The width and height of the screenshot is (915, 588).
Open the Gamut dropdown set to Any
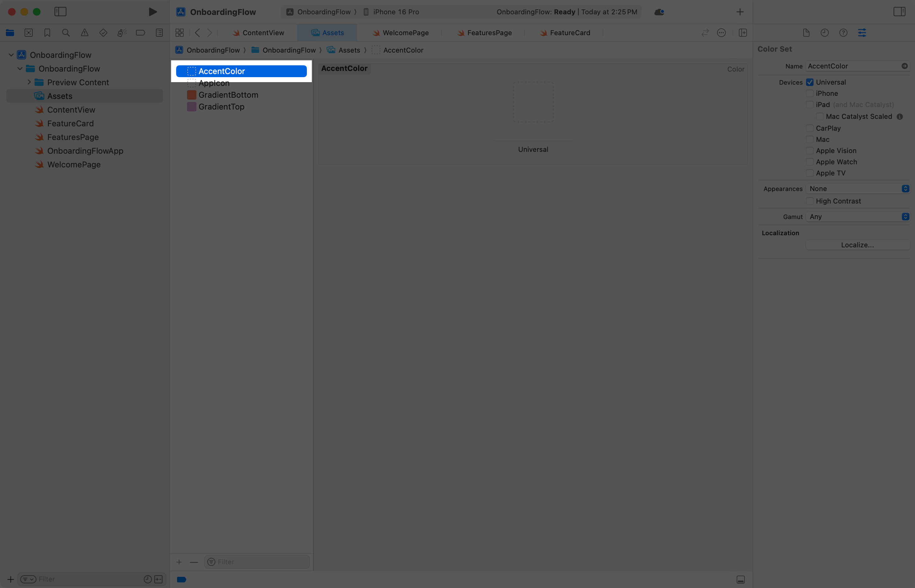(x=858, y=217)
